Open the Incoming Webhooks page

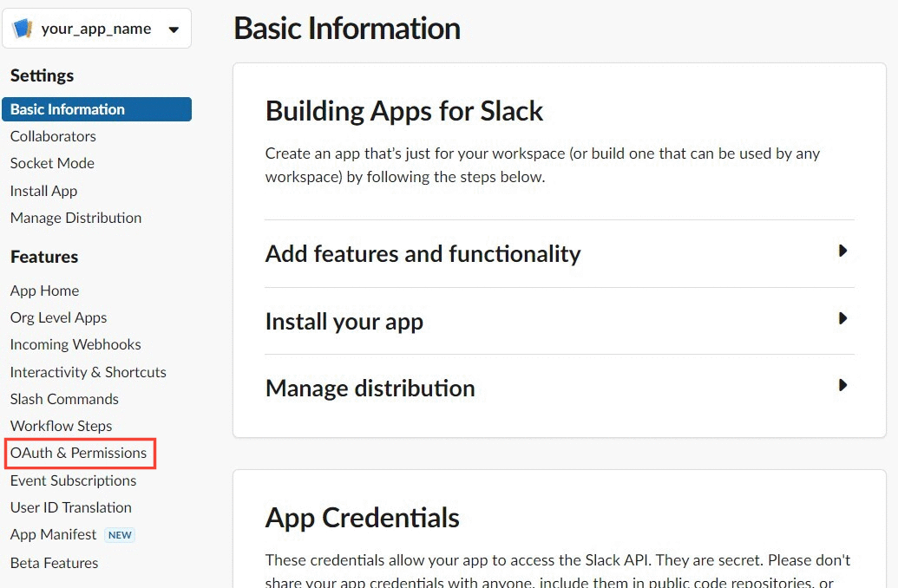coord(75,344)
